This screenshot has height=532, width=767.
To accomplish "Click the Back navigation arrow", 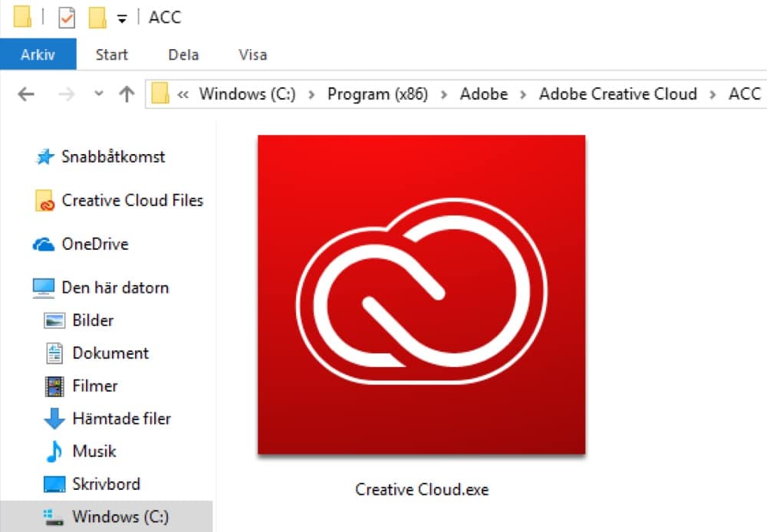I will pyautogui.click(x=25, y=94).
